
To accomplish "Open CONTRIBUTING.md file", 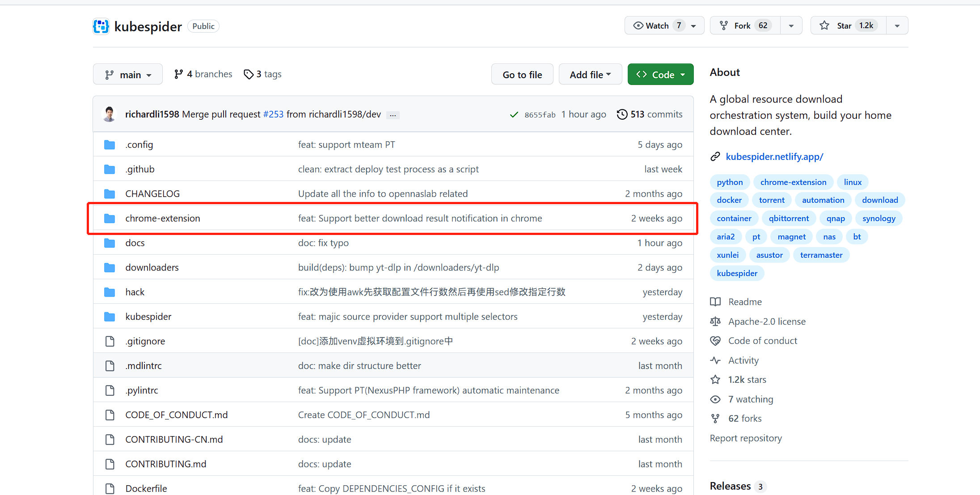I will [166, 464].
